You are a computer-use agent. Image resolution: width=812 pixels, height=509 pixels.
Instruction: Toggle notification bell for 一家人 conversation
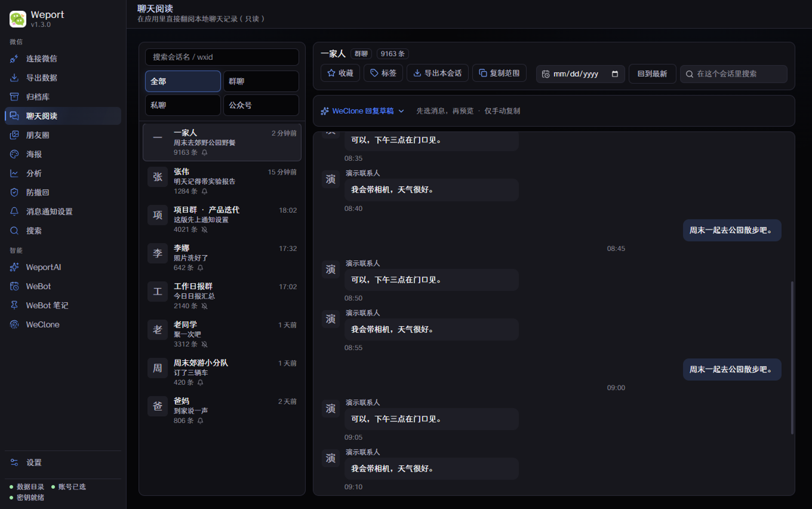click(204, 153)
